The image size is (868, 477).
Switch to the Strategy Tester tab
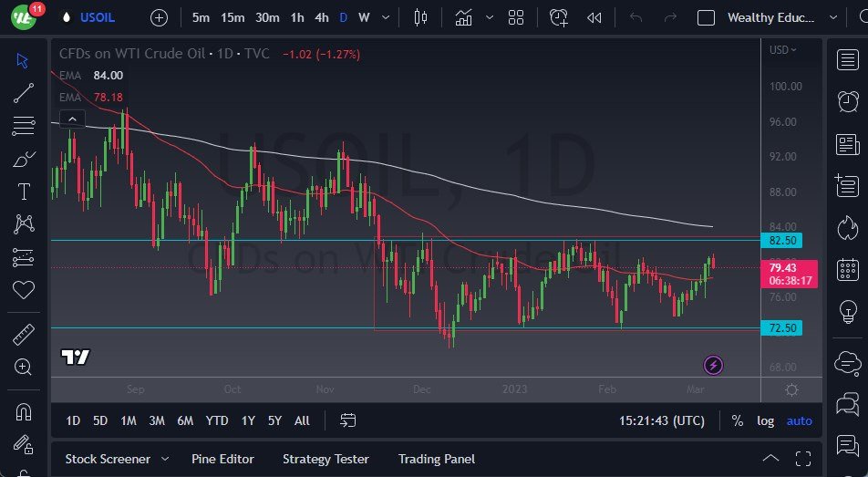coord(325,459)
